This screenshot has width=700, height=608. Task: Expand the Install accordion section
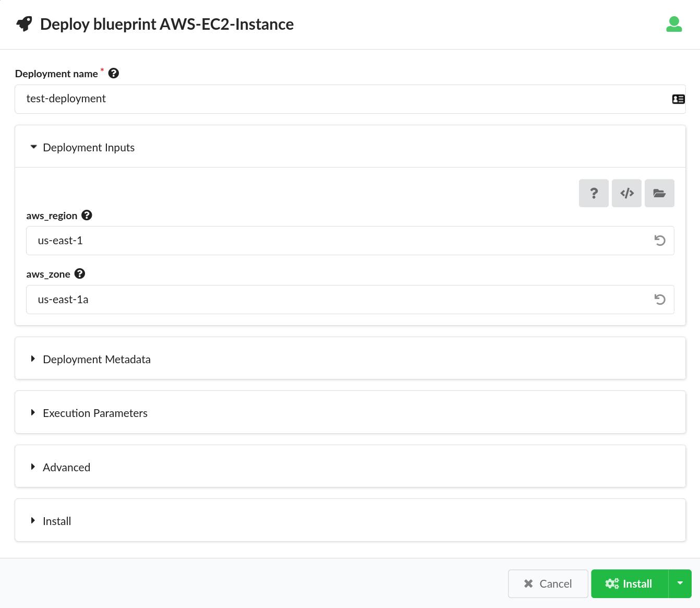350,520
